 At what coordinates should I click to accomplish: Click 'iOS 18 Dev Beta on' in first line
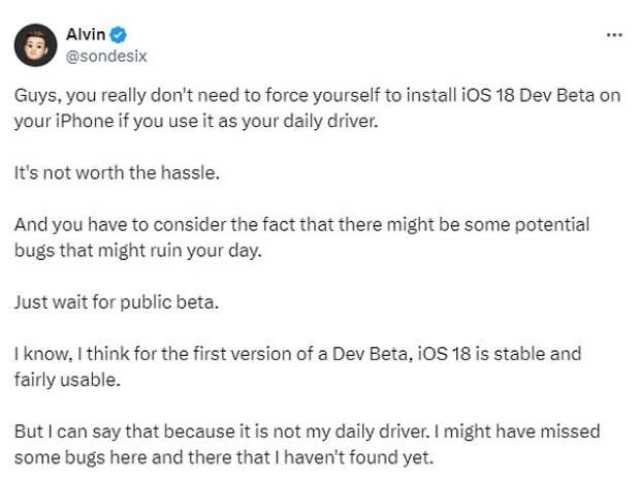click(x=541, y=95)
